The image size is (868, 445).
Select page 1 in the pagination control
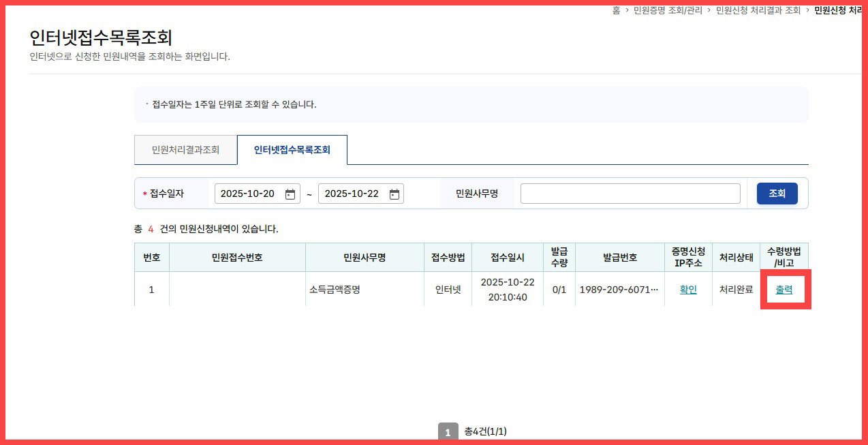click(x=448, y=431)
